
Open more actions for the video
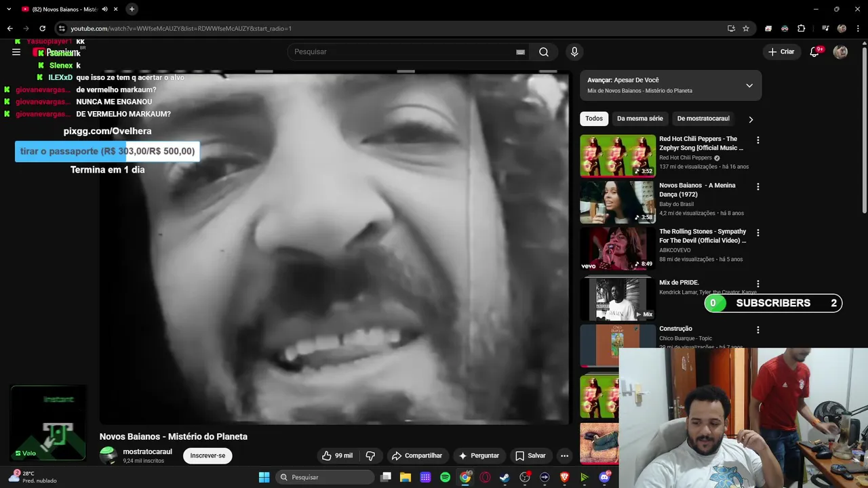click(x=564, y=455)
